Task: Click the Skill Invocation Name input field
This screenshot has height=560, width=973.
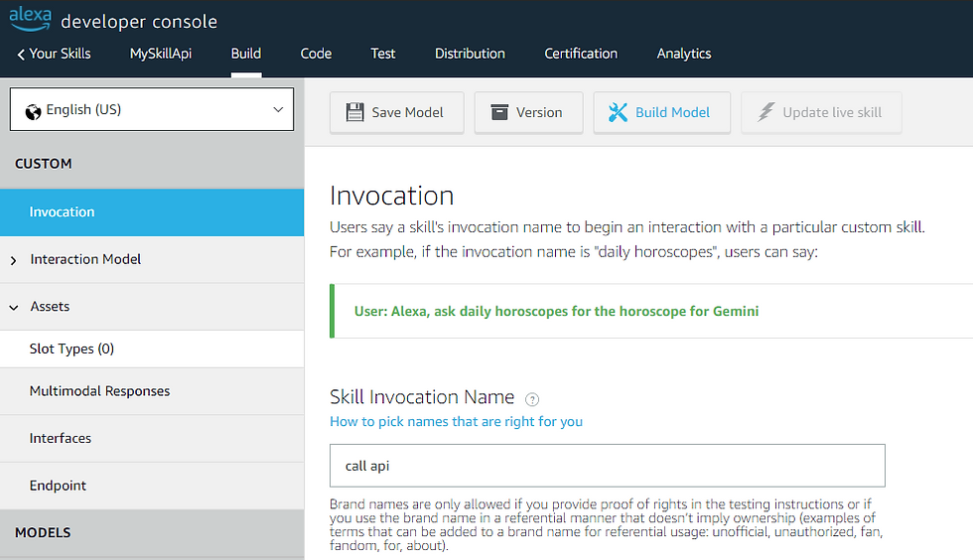Action: point(608,466)
